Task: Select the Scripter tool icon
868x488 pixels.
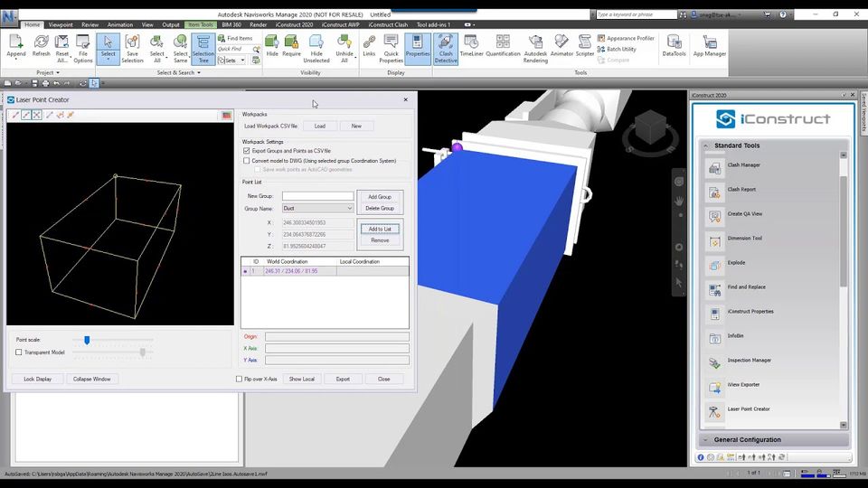Action: point(585,47)
